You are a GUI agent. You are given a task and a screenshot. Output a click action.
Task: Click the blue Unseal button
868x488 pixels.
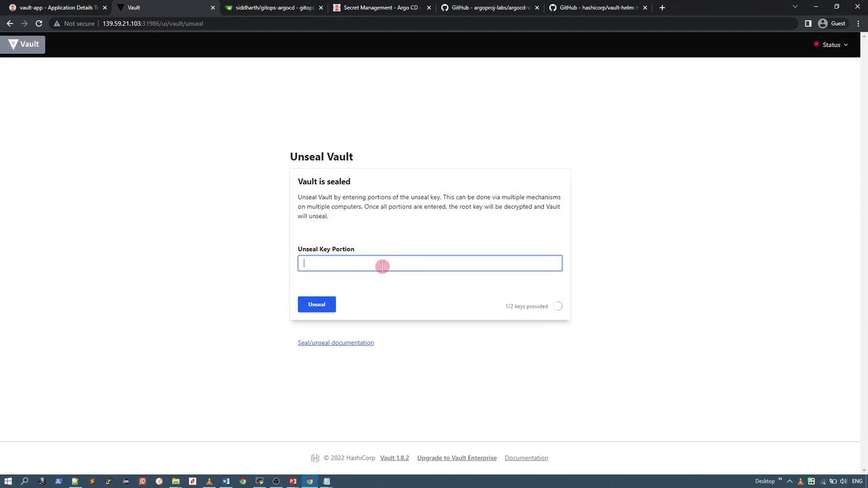pos(317,304)
